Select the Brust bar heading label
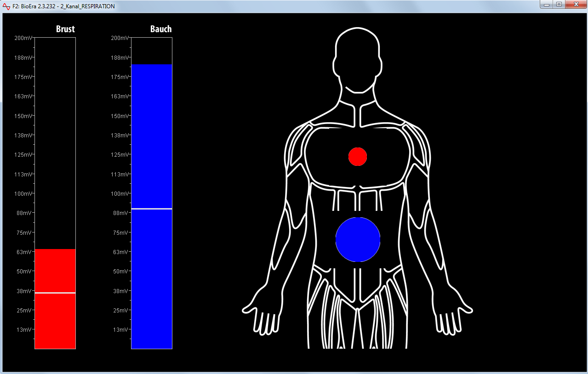588x374 pixels. click(x=65, y=29)
